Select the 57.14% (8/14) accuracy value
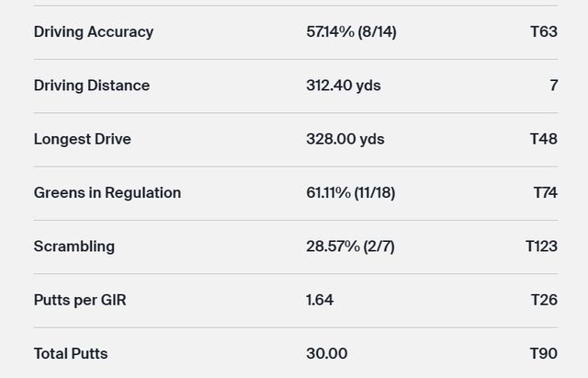Screen dimensions: 588x378 tap(351, 31)
